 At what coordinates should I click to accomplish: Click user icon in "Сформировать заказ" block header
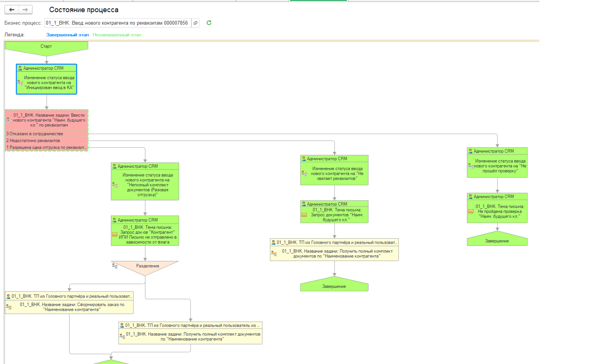(x=8, y=296)
